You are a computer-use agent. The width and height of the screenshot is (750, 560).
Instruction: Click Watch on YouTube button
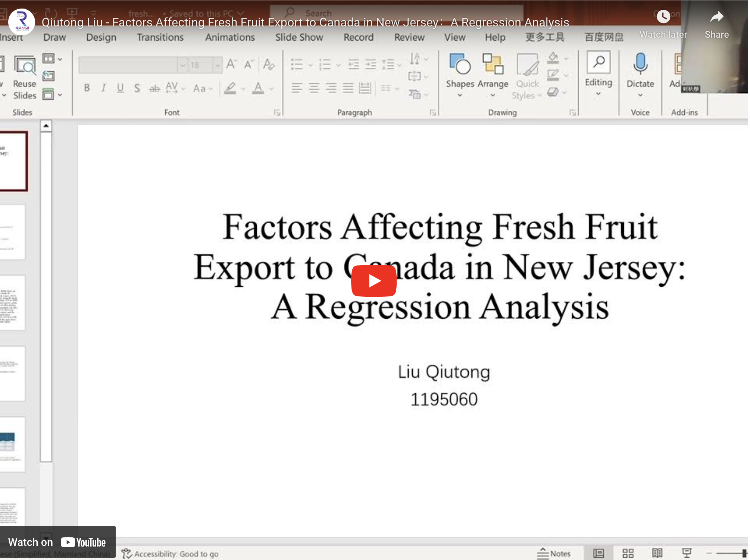pos(57,542)
